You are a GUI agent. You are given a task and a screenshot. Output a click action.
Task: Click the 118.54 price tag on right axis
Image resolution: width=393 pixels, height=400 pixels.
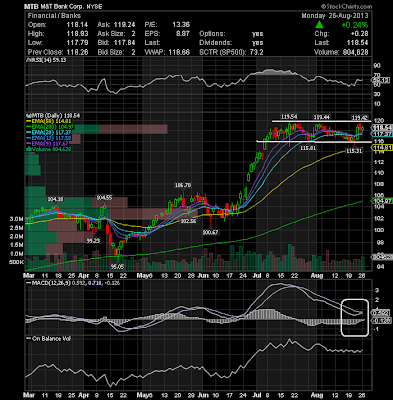click(383, 128)
